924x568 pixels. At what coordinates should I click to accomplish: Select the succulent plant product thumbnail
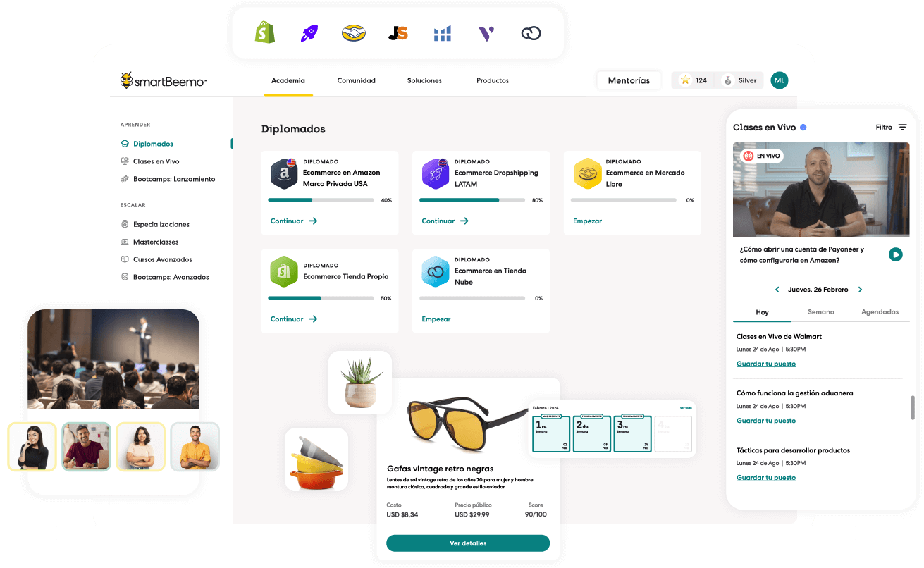(x=359, y=383)
